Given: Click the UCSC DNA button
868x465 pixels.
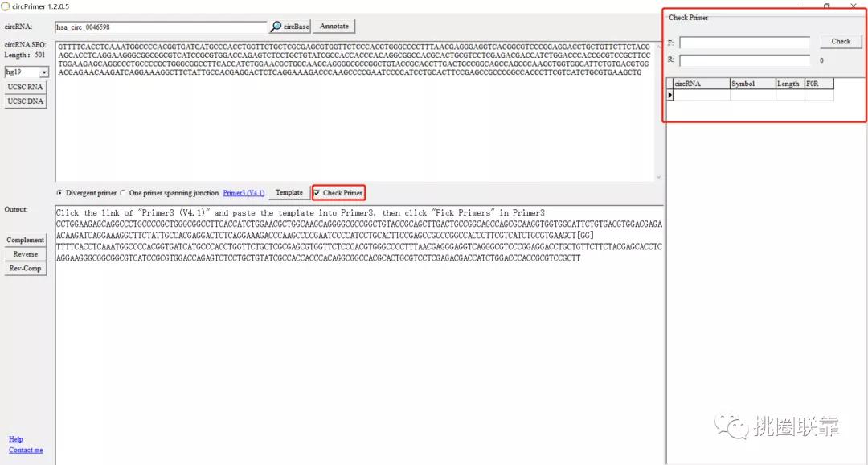Looking at the screenshot, I should coord(25,101).
